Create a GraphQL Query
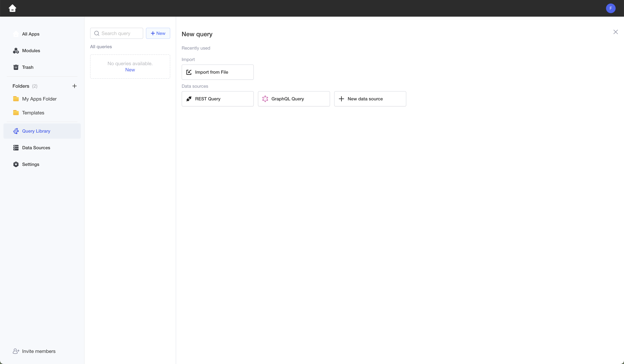624x364 pixels. click(x=294, y=99)
